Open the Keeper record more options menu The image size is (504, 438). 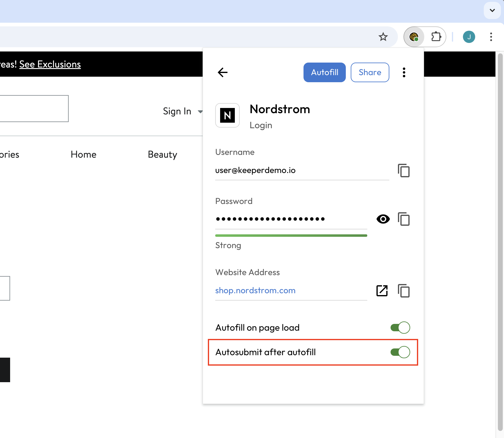[404, 72]
